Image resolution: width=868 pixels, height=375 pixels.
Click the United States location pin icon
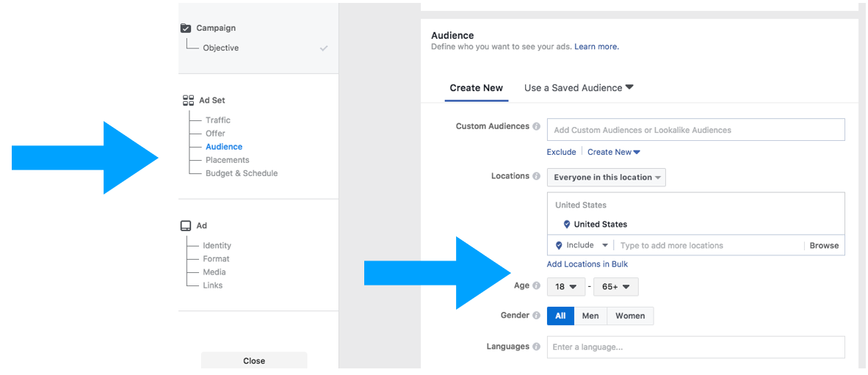point(567,225)
